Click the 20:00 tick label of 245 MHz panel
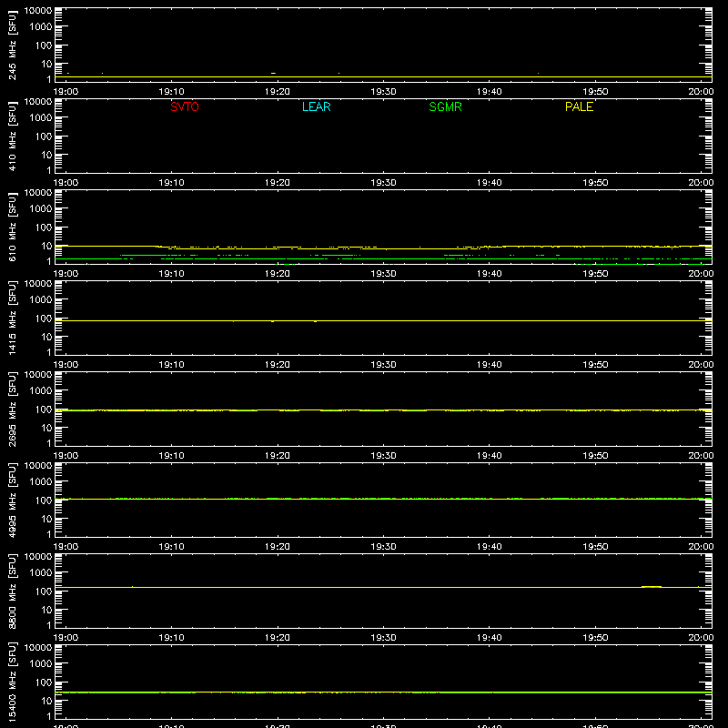Image resolution: width=728 pixels, height=728 pixels. coord(701,92)
